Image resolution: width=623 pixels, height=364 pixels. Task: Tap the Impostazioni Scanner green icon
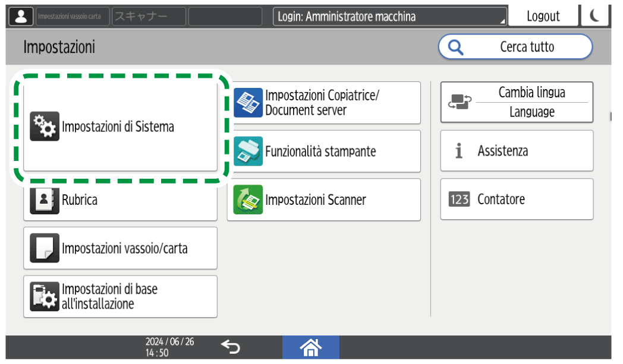click(248, 200)
